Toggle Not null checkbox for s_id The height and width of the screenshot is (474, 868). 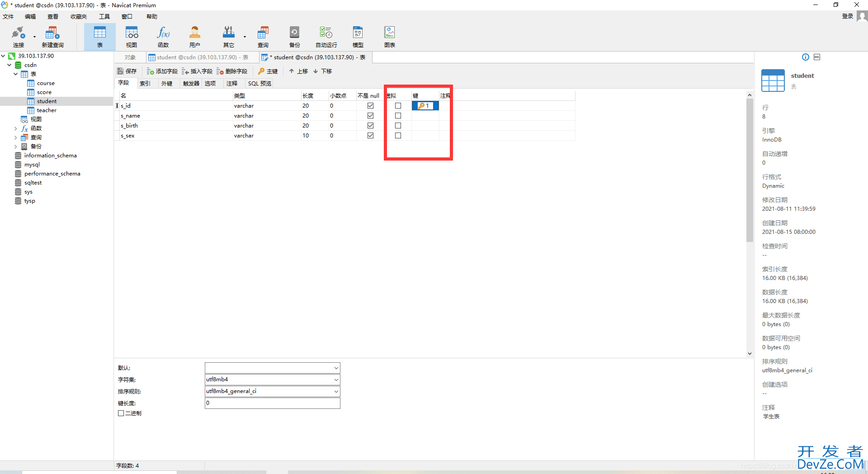pos(370,106)
